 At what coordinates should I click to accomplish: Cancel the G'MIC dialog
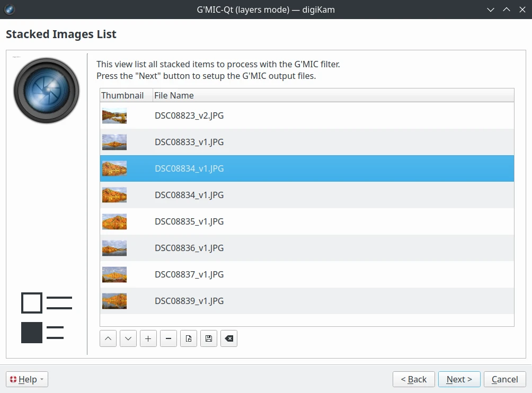pos(504,379)
